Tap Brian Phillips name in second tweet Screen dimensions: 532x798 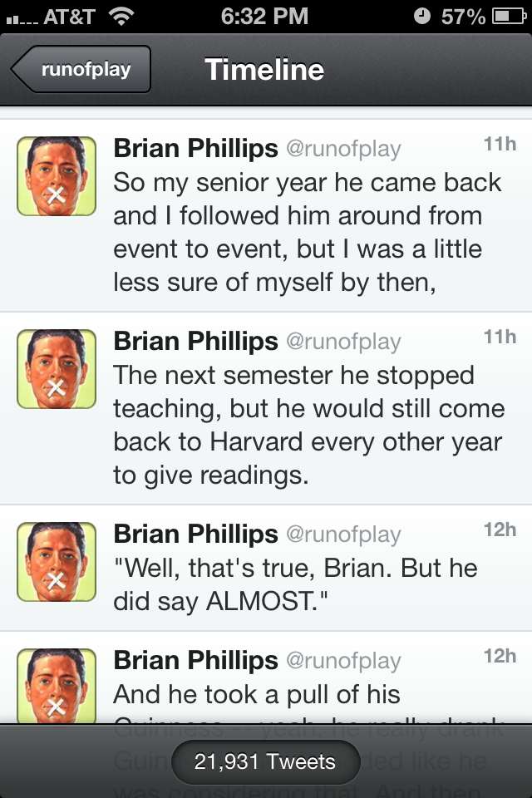[195, 341]
